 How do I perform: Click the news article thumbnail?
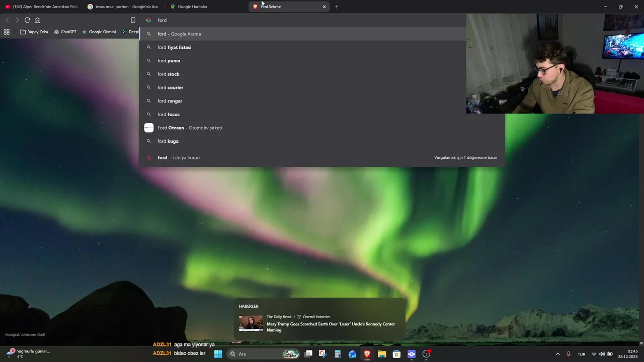pos(251,323)
